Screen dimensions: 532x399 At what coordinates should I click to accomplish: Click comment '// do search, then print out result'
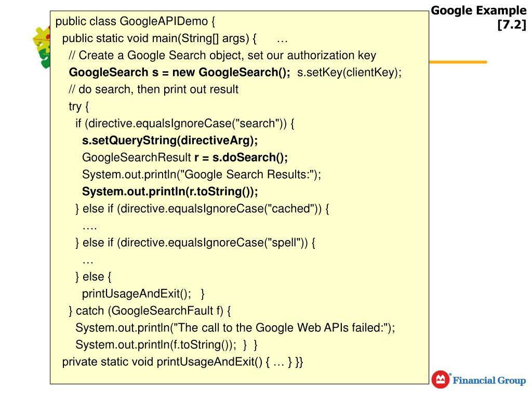154,89
